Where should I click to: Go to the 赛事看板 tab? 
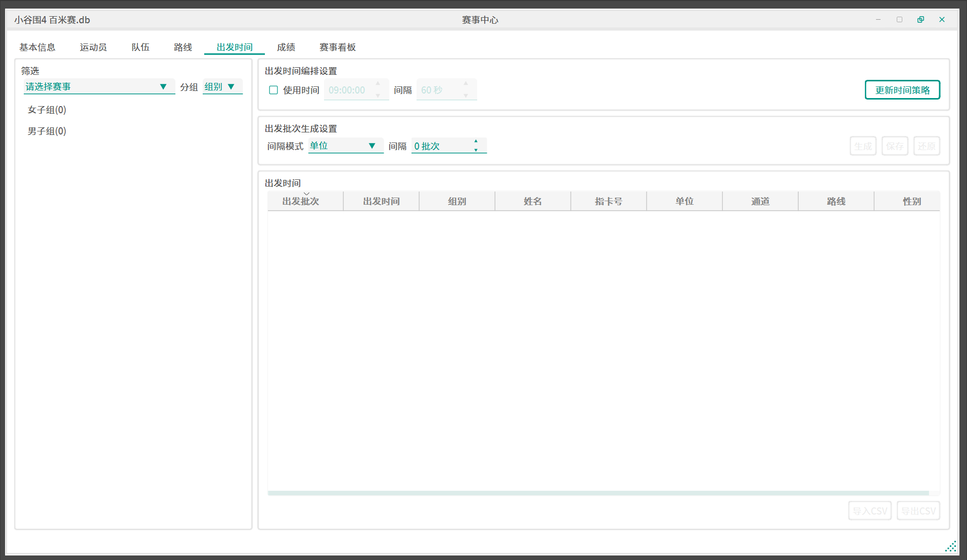click(337, 47)
